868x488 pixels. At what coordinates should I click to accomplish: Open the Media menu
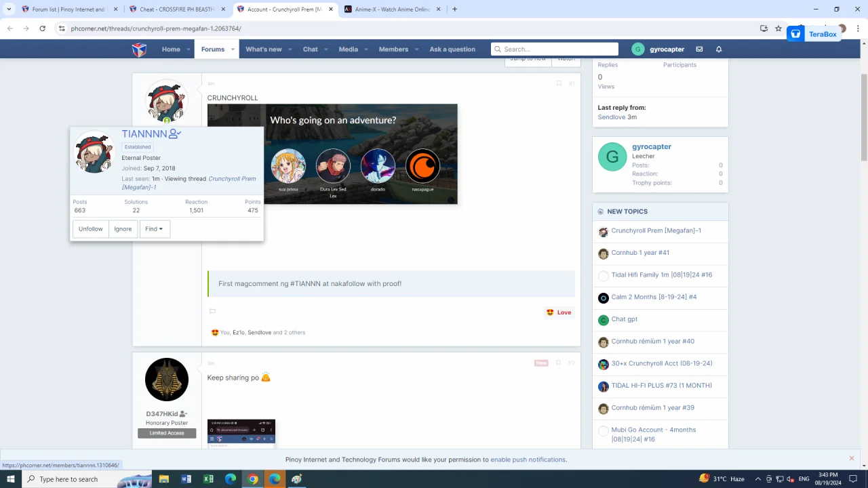(349, 49)
